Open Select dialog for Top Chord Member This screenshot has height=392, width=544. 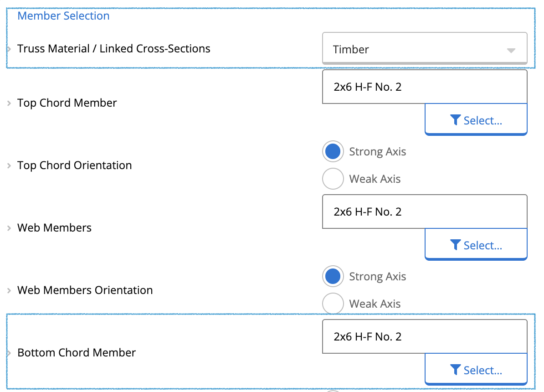[476, 119]
